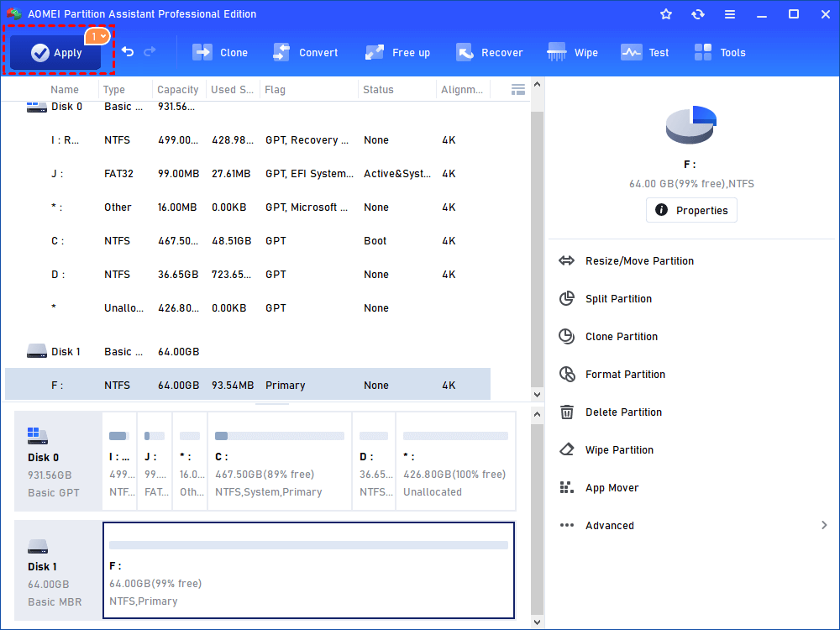Select the F: NTFS partition row
Screen dimensions: 840x630
coord(248,386)
